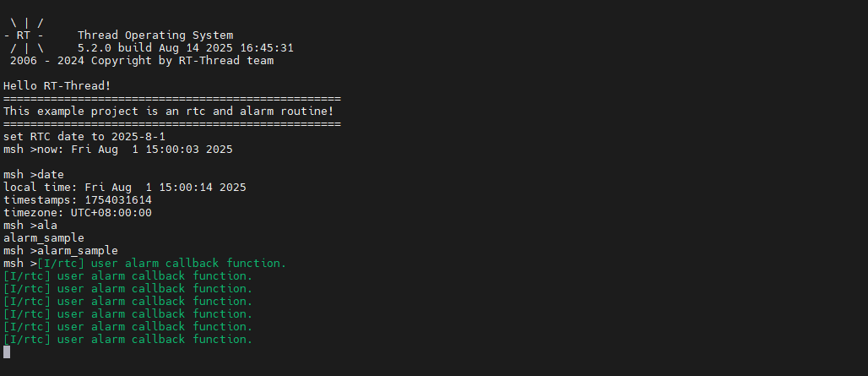Click the terminal cursor block at the bottom
This screenshot has height=376, width=868.
click(x=7, y=352)
